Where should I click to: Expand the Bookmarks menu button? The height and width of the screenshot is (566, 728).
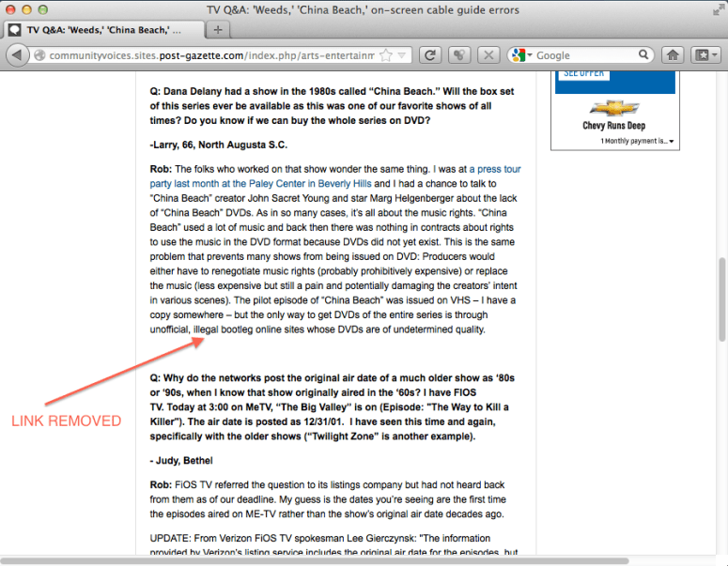point(705,55)
